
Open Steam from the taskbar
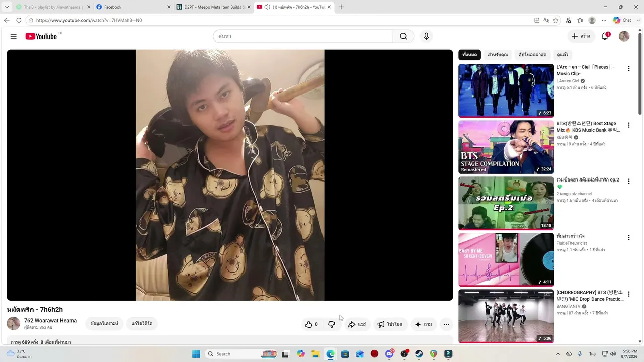[419, 354]
